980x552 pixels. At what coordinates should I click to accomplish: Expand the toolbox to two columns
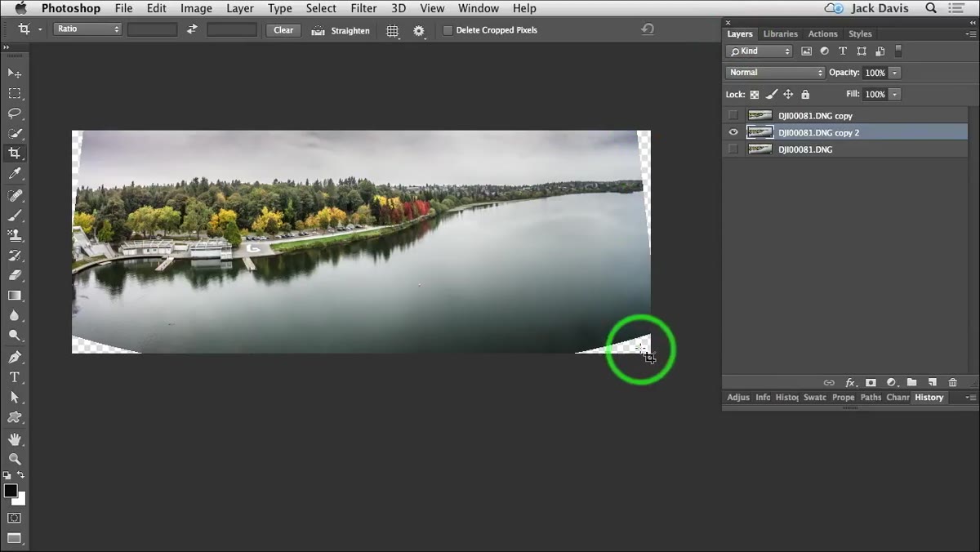(7, 47)
